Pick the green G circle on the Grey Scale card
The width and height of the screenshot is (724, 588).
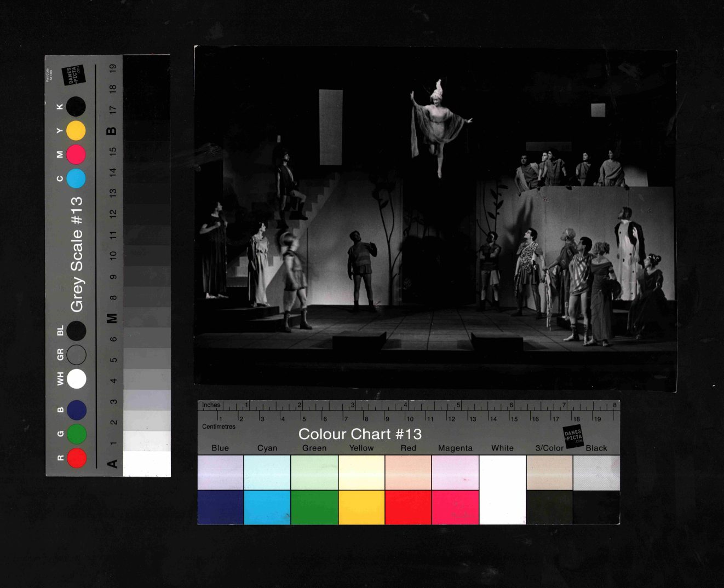77,434
